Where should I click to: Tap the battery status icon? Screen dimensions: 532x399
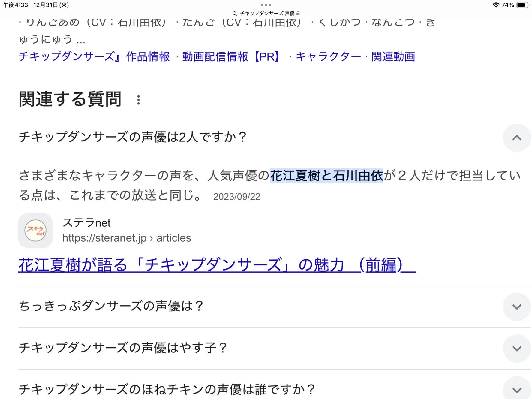click(x=522, y=5)
